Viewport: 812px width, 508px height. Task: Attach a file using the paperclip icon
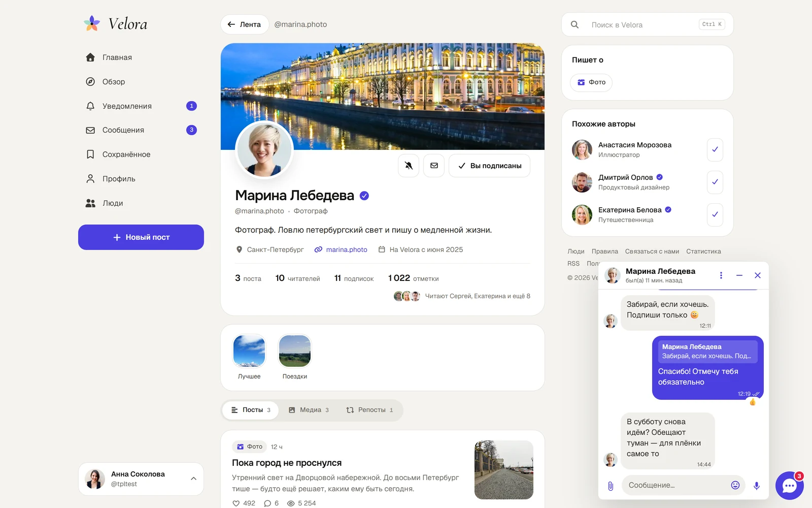click(x=611, y=486)
